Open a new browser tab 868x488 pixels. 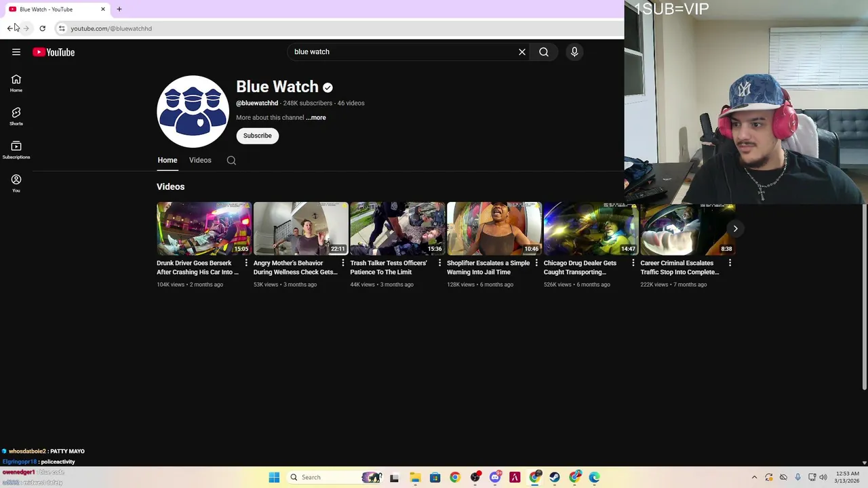119,9
